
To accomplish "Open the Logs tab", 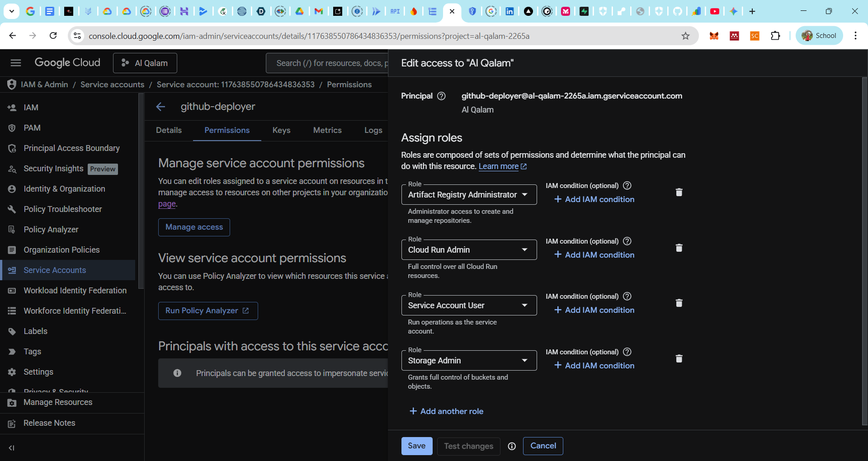I will tap(373, 130).
